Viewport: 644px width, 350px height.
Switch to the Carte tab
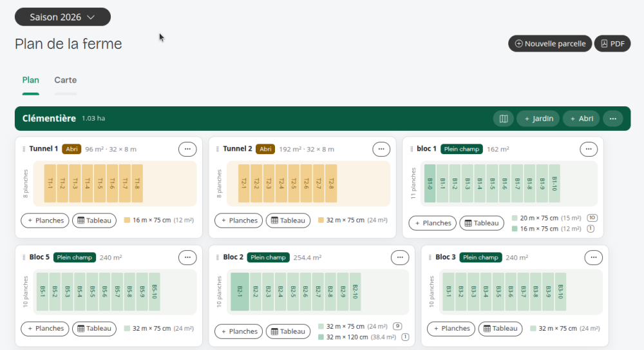(x=65, y=80)
